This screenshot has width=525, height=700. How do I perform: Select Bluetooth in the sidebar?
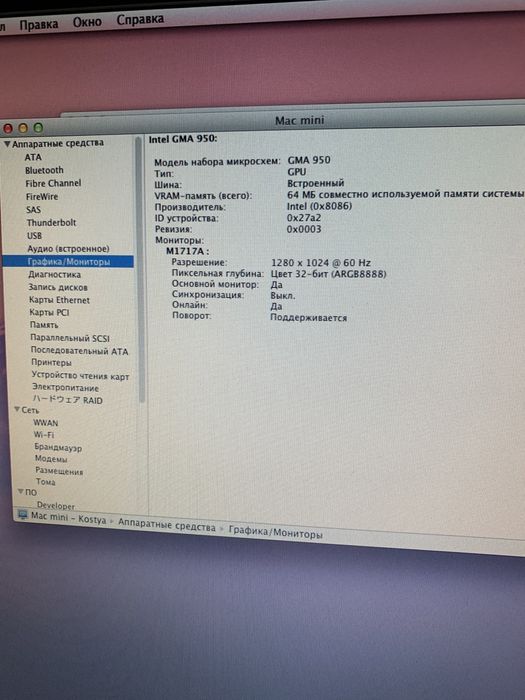(44, 170)
